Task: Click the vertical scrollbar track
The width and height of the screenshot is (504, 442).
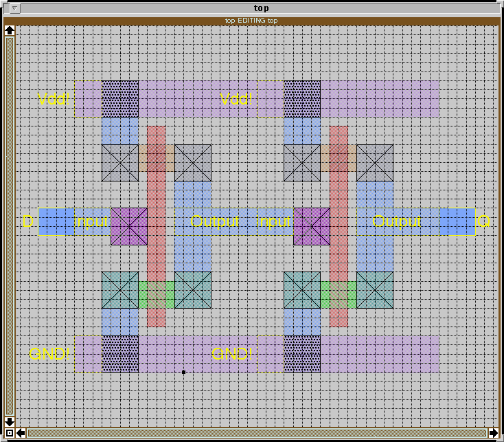Action: [10, 226]
